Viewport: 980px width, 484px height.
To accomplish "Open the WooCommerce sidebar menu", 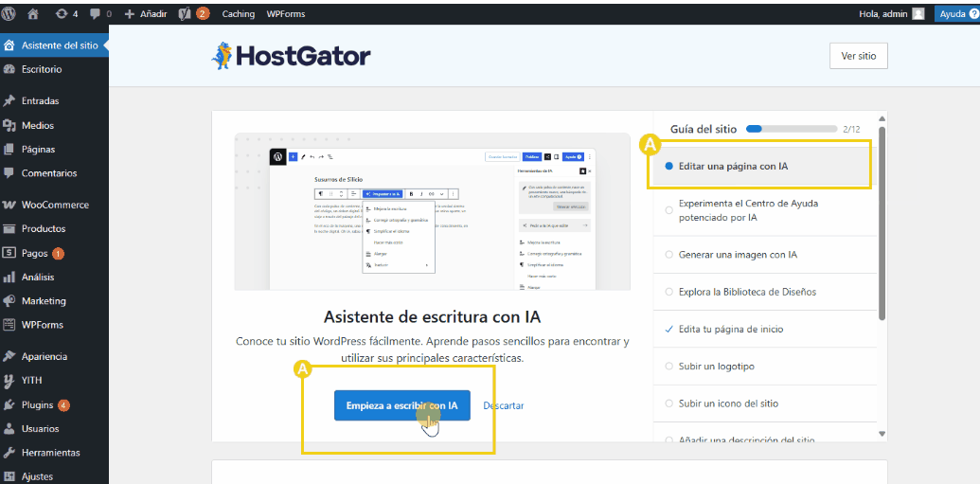I will (55, 205).
